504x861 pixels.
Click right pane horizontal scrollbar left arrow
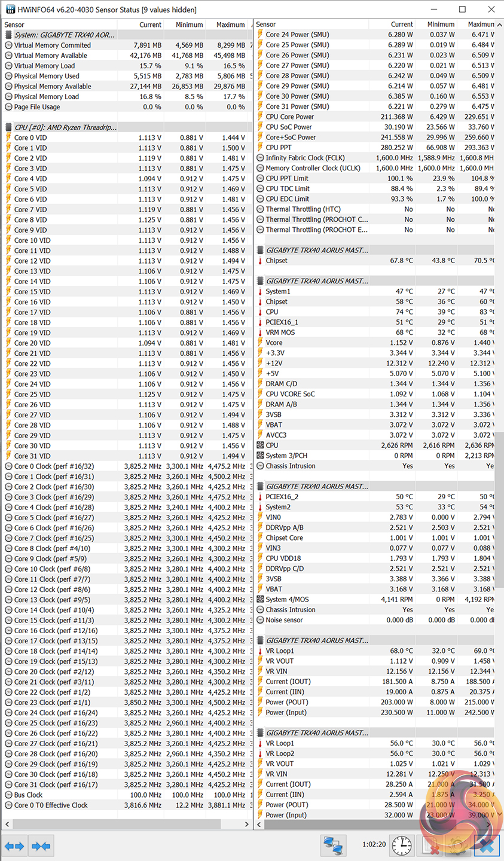pos(259,824)
